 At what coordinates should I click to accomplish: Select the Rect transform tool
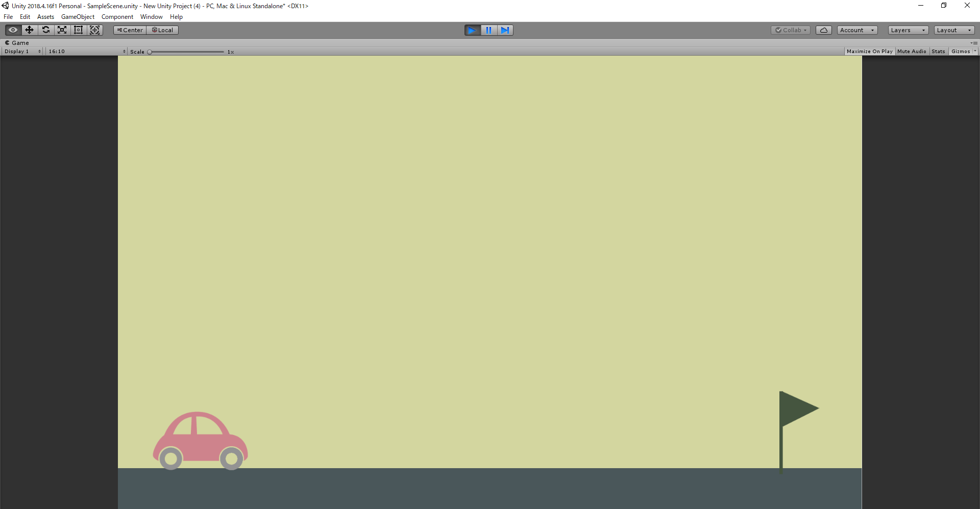[x=78, y=30]
